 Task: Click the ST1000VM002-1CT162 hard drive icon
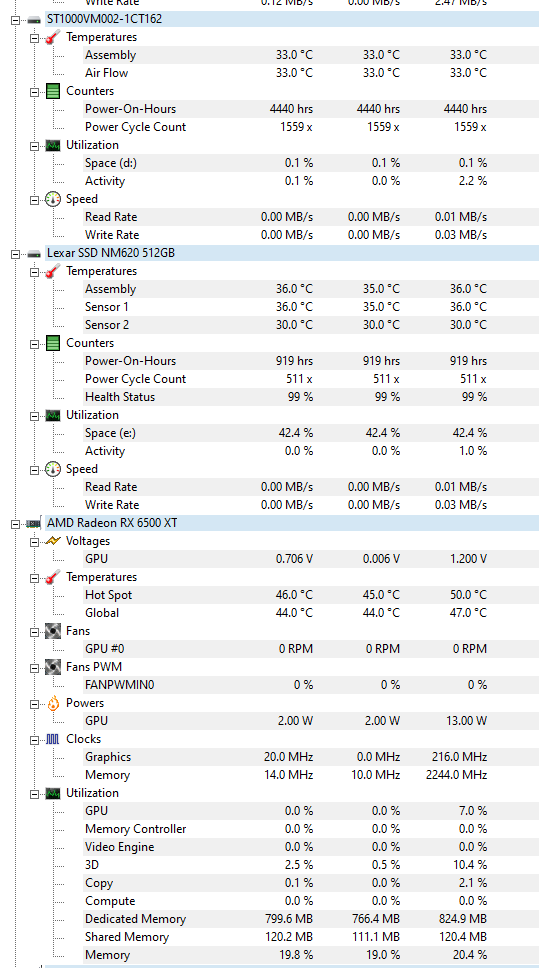coord(34,19)
